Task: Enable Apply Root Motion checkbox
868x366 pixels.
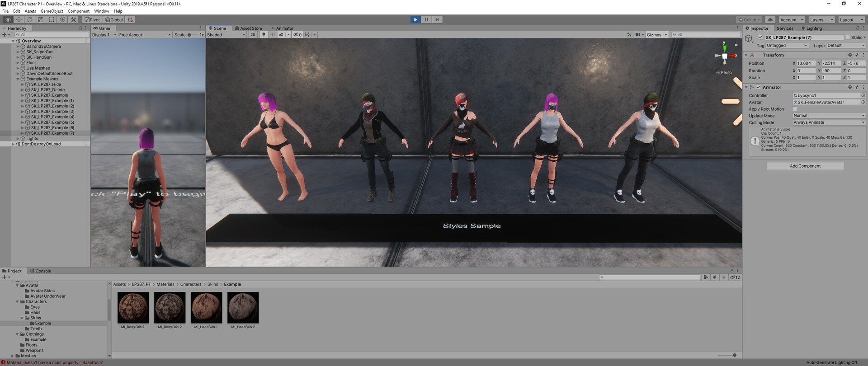Action: point(795,109)
